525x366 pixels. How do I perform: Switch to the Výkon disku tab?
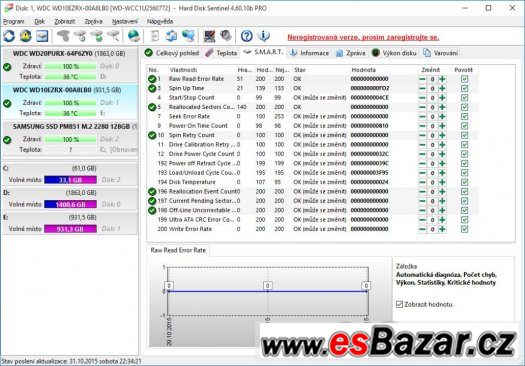(394, 53)
